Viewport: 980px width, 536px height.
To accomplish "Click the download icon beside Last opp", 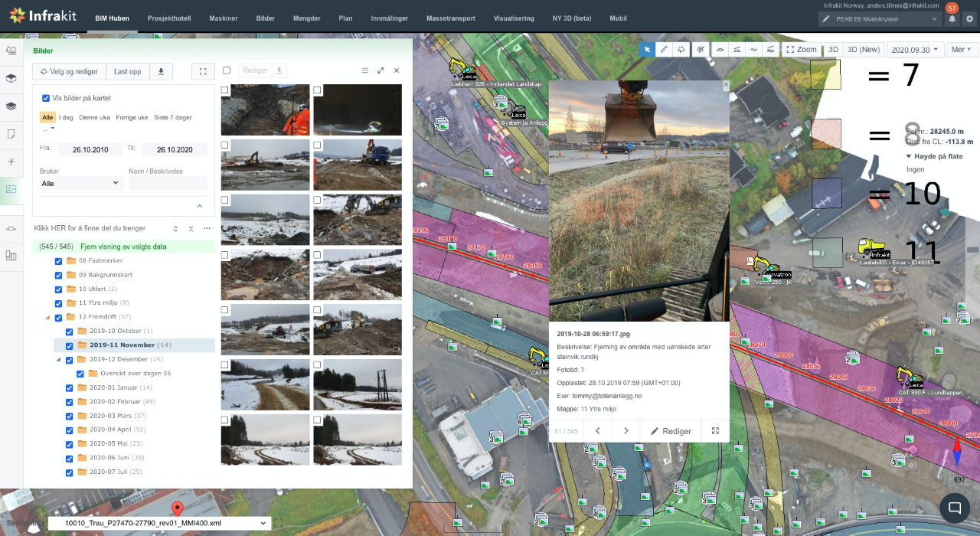I will point(161,71).
